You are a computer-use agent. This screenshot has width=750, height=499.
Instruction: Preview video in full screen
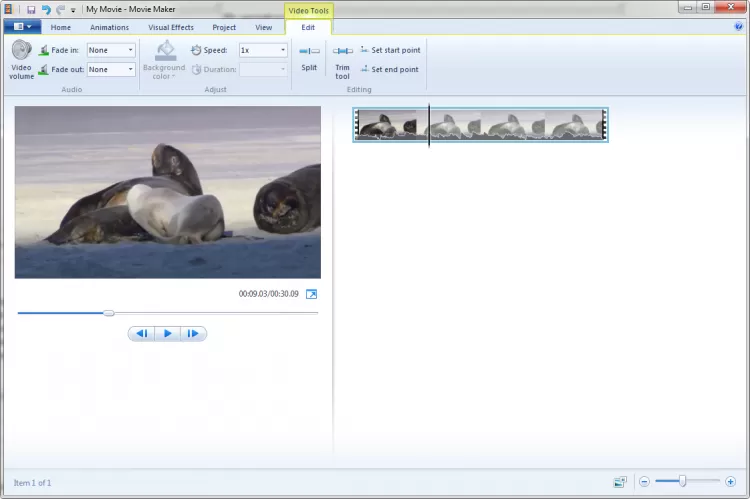point(311,294)
